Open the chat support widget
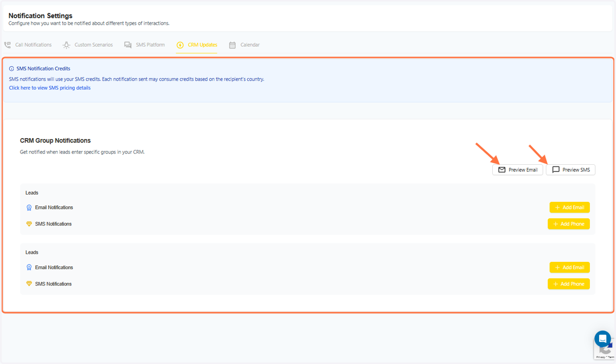The height and width of the screenshot is (364, 616). [603, 339]
